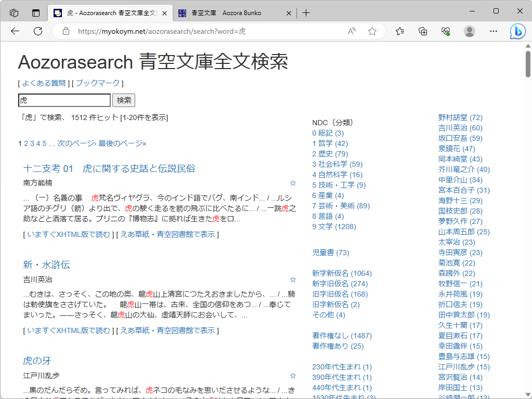This screenshot has width=532, height=399.
Task: Click the Workspaces icon in tab bar
Action: 14,12
